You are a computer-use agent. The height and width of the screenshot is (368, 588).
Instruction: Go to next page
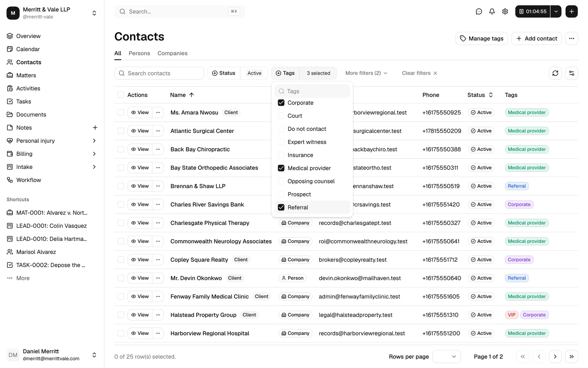555,357
